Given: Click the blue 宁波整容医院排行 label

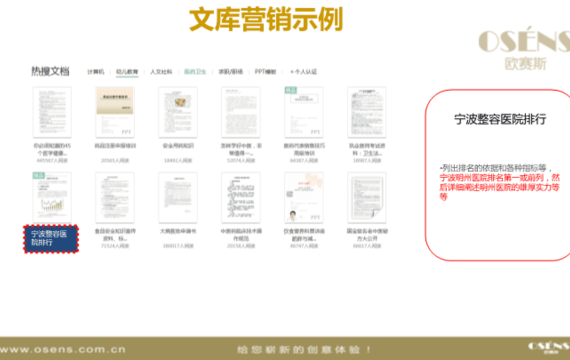Looking at the screenshot, I should coord(51,239).
